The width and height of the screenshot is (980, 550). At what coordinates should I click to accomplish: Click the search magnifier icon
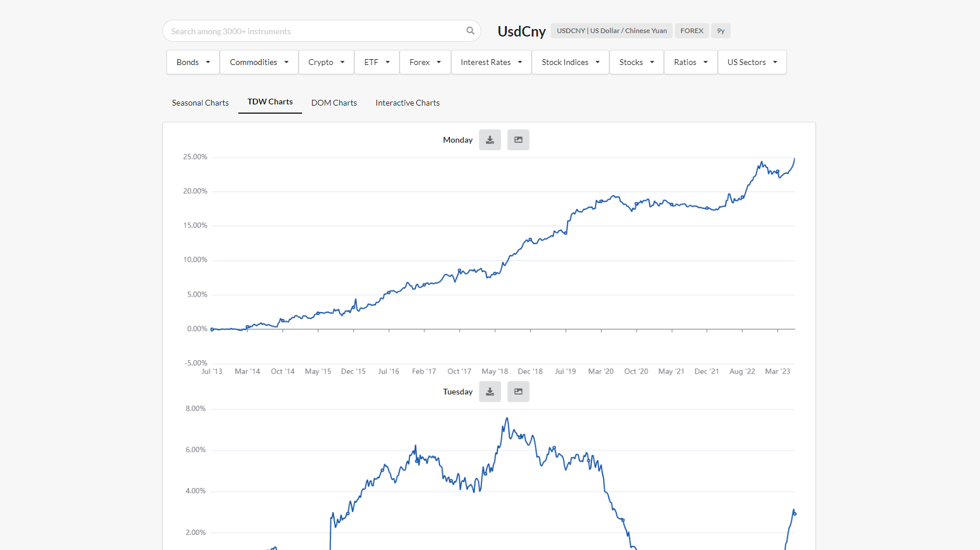click(470, 31)
